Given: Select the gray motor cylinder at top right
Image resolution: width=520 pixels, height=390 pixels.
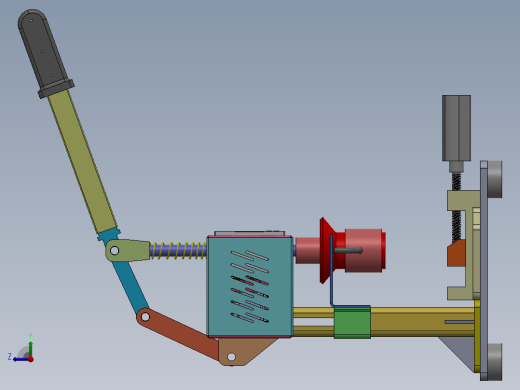Looking at the screenshot, I should tap(456, 128).
